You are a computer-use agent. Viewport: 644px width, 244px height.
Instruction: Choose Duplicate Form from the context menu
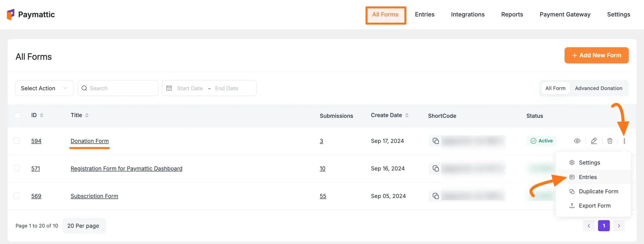(x=598, y=191)
